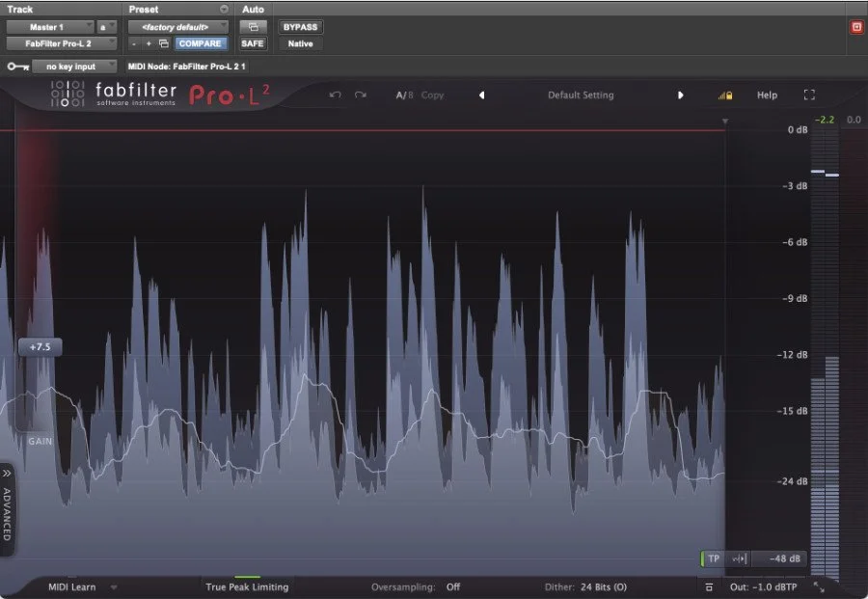Click the meter pause icon near Out
The image size is (868, 599).
point(709,587)
